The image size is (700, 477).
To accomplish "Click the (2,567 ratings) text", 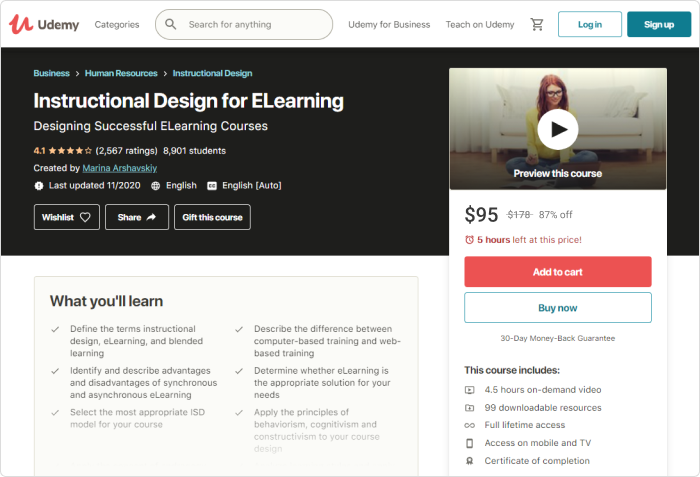I will click(x=126, y=151).
